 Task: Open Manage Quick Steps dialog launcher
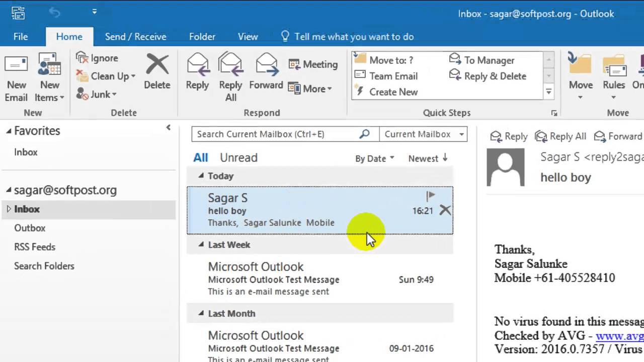click(x=554, y=113)
